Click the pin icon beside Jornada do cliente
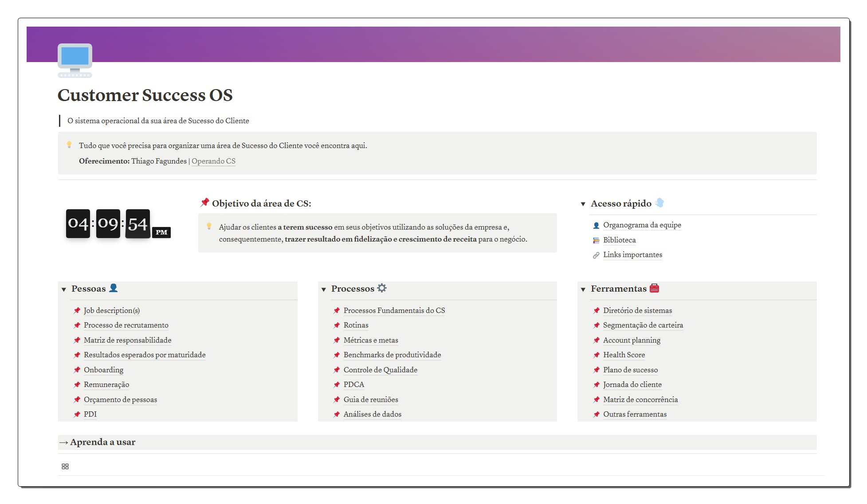This screenshot has width=867, height=504. coord(596,385)
